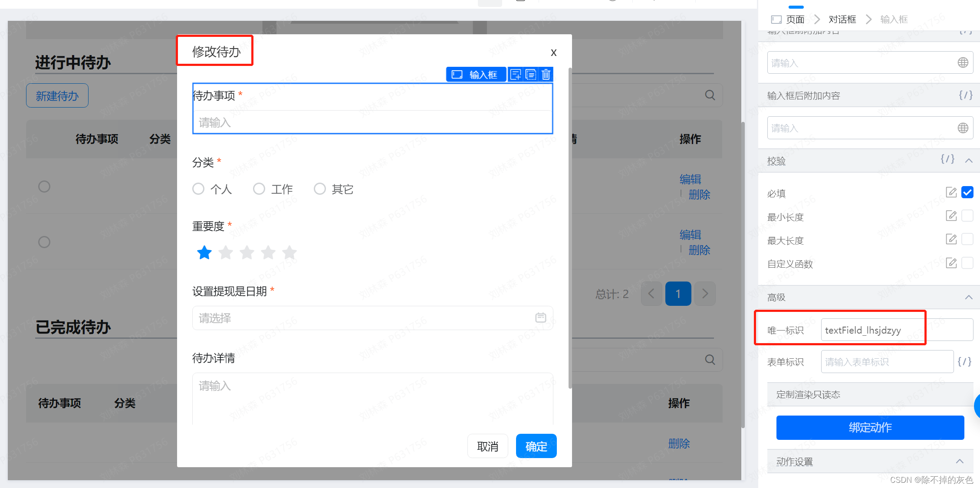Image resolution: width=980 pixels, height=488 pixels.
Task: Select the 工作 category radio button
Action: pos(259,189)
